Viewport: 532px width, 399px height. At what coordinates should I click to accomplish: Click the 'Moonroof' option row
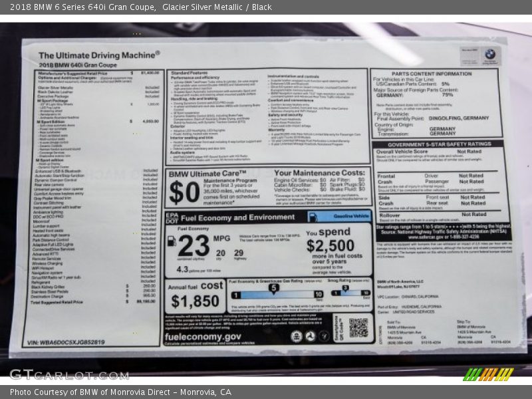[x=94, y=221]
